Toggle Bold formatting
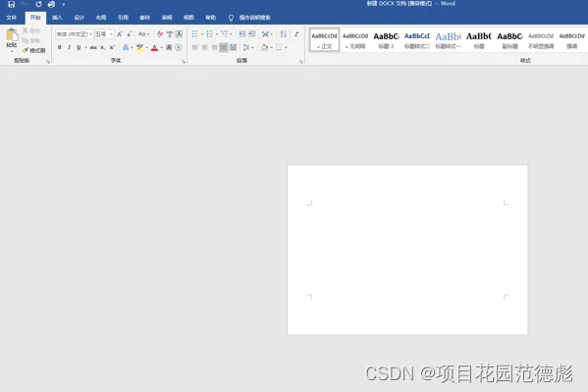 coord(60,47)
